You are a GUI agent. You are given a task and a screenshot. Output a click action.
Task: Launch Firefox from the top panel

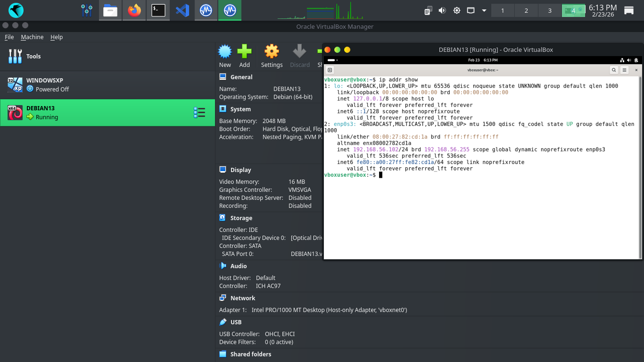pos(134,10)
